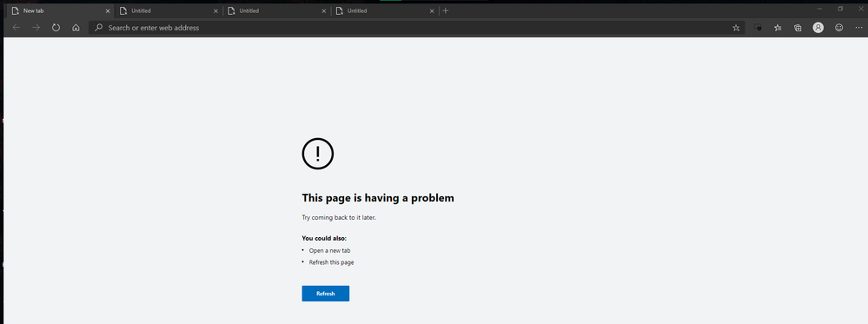Screen dimensions: 868x324
Task: Go forward using the Forward arrow
Action: [x=36, y=28]
